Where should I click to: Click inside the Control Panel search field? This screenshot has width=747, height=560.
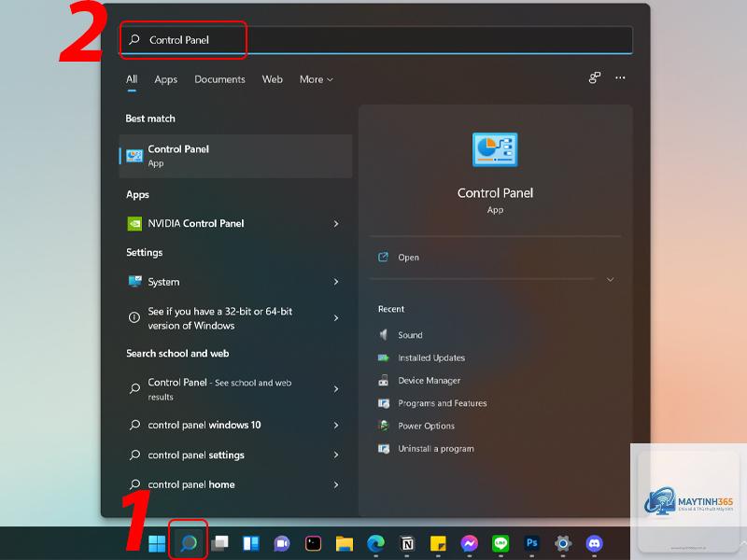pos(375,39)
